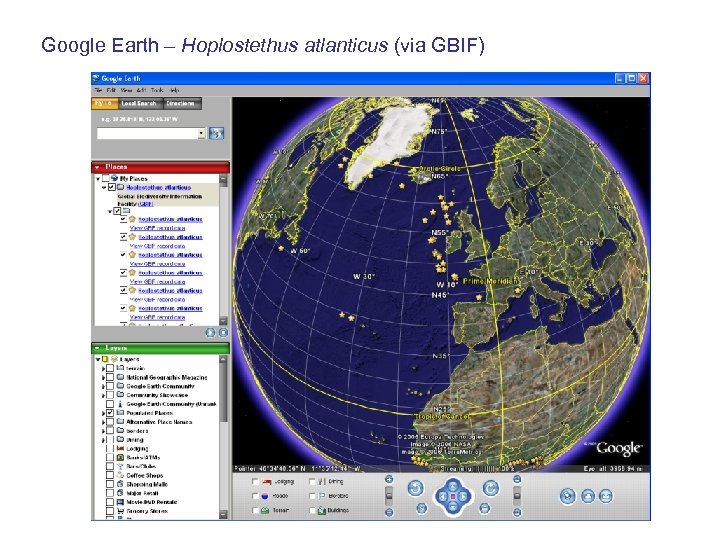Click the play tour button under the Places panel
This screenshot has width=720, height=540.
[210, 332]
